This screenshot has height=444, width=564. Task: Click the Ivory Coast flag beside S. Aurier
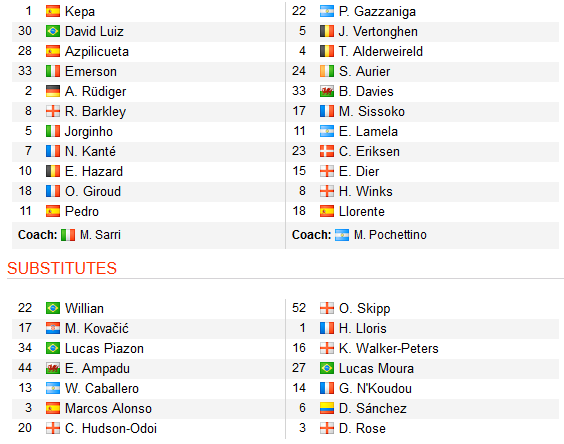tap(327, 71)
